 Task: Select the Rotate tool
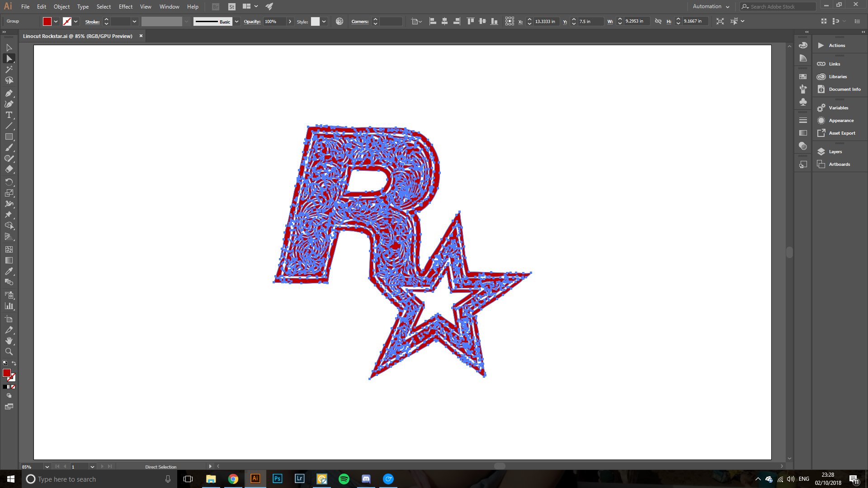9,182
